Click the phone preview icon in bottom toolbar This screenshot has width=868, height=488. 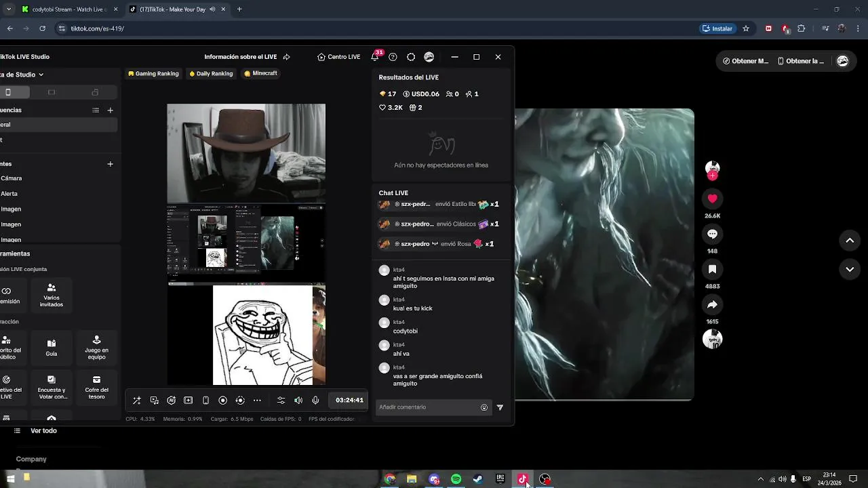[205, 401]
